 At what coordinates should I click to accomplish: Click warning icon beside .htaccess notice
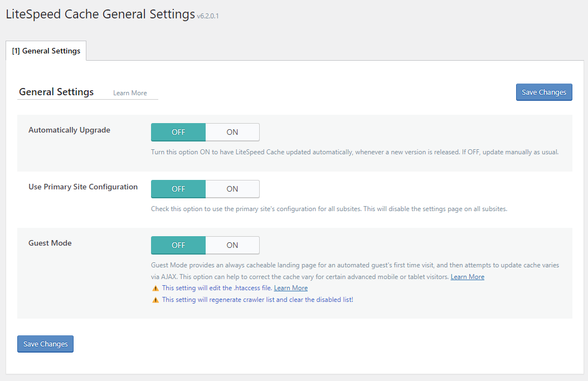click(155, 288)
